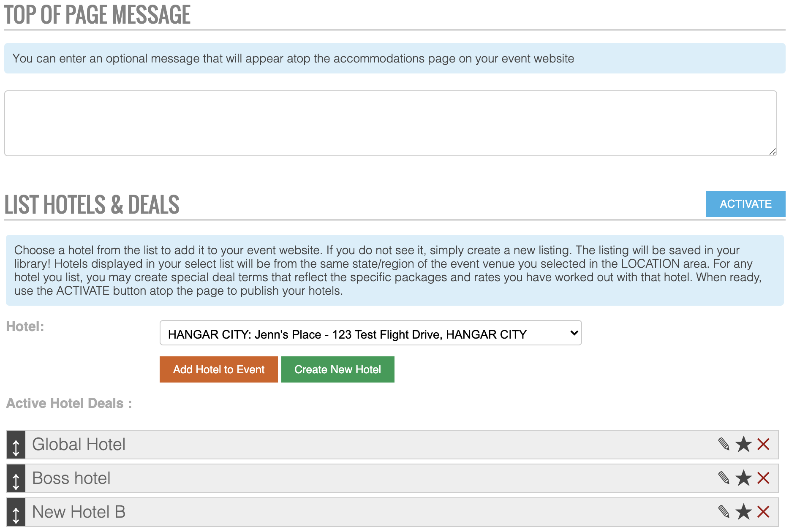
Task: Click the textarea resize grip corner
Action: [773, 152]
